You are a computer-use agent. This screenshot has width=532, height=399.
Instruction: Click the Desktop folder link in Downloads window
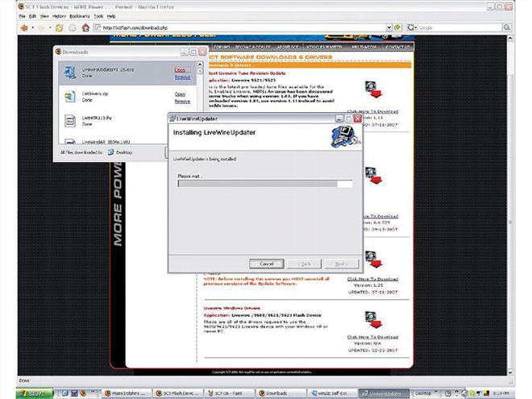click(x=120, y=152)
